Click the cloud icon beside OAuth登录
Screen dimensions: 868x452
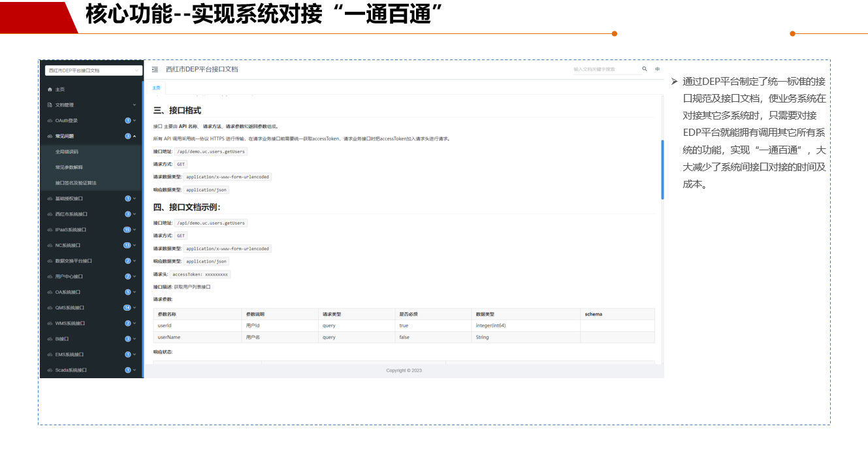pyautogui.click(x=50, y=121)
